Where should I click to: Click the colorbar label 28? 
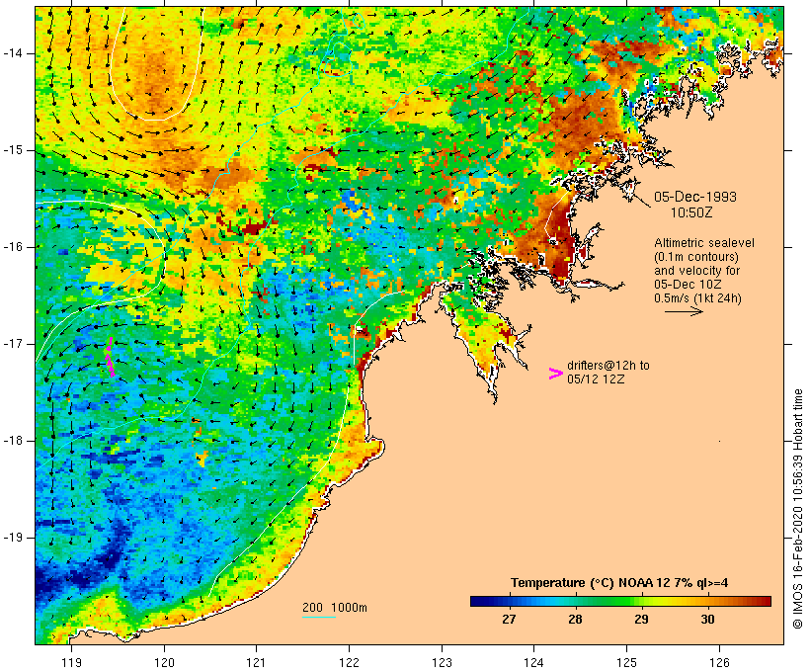575,620
